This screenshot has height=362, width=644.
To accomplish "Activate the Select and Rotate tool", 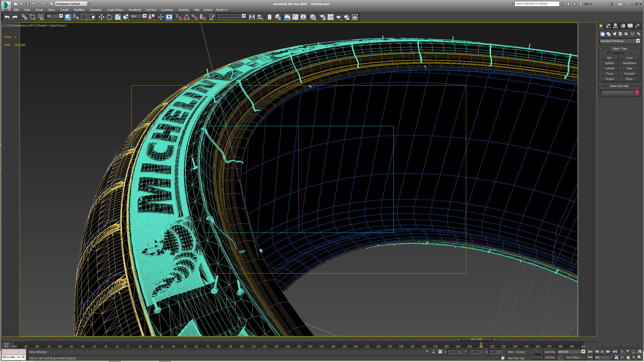I will tap(109, 17).
